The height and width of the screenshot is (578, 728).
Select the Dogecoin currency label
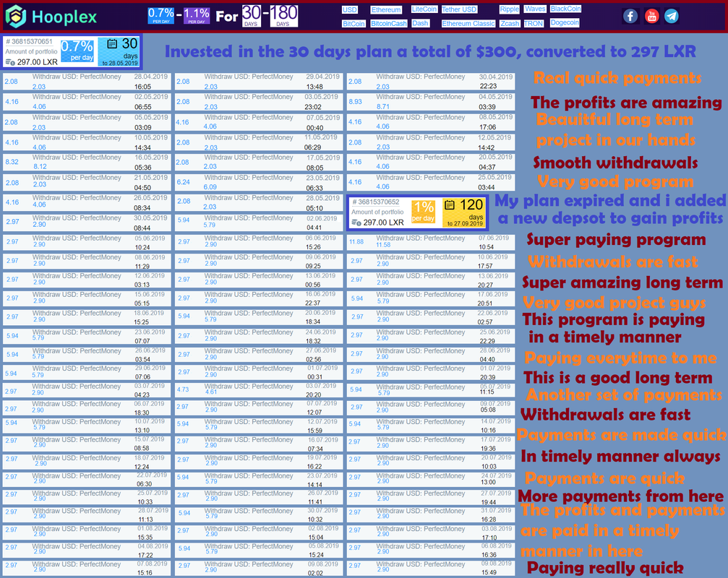[x=565, y=22]
